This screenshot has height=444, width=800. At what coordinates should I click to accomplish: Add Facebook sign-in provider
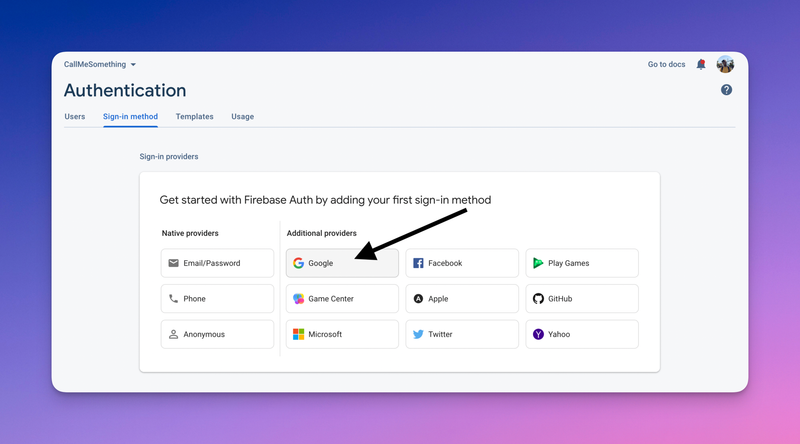pyautogui.click(x=462, y=263)
